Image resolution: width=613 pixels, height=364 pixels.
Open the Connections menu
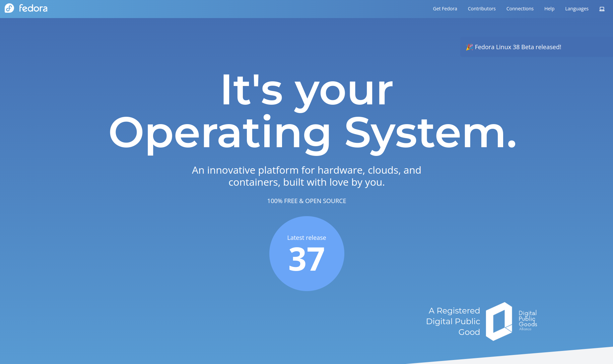click(x=520, y=9)
